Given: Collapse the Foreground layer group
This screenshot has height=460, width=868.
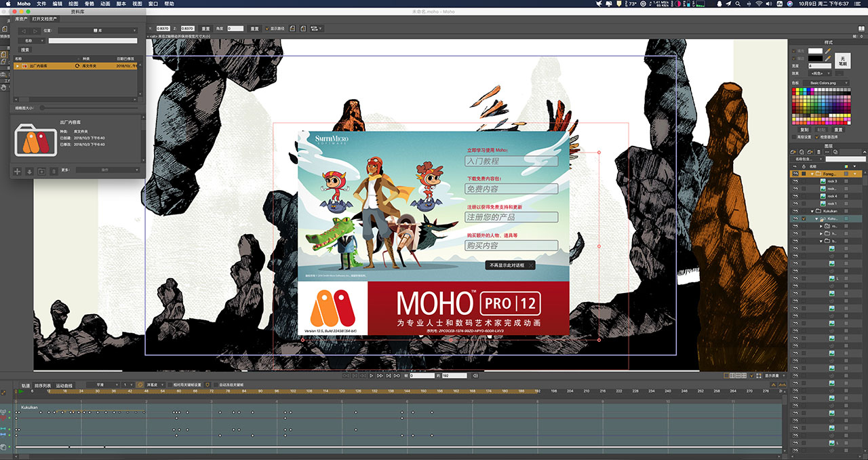Looking at the screenshot, I should click(812, 174).
